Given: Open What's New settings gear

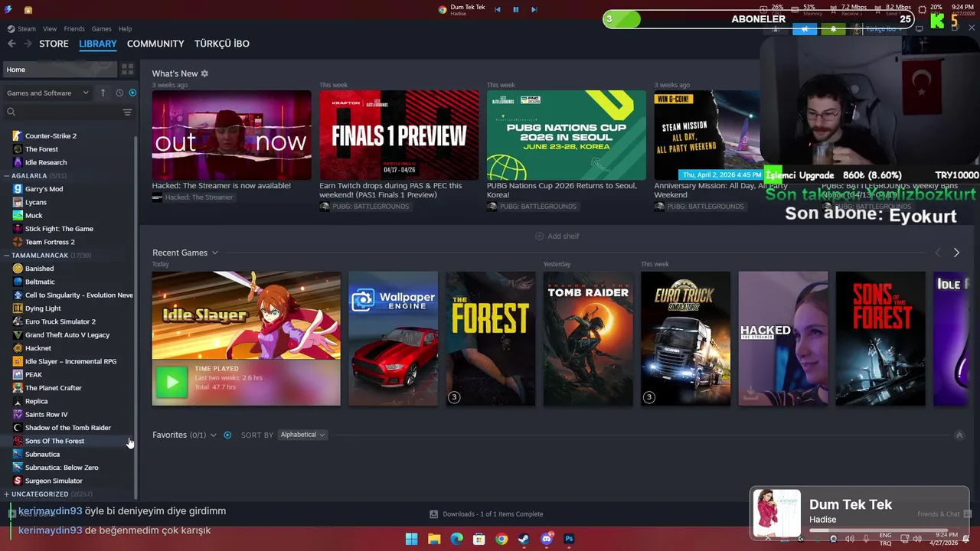Looking at the screenshot, I should point(204,73).
